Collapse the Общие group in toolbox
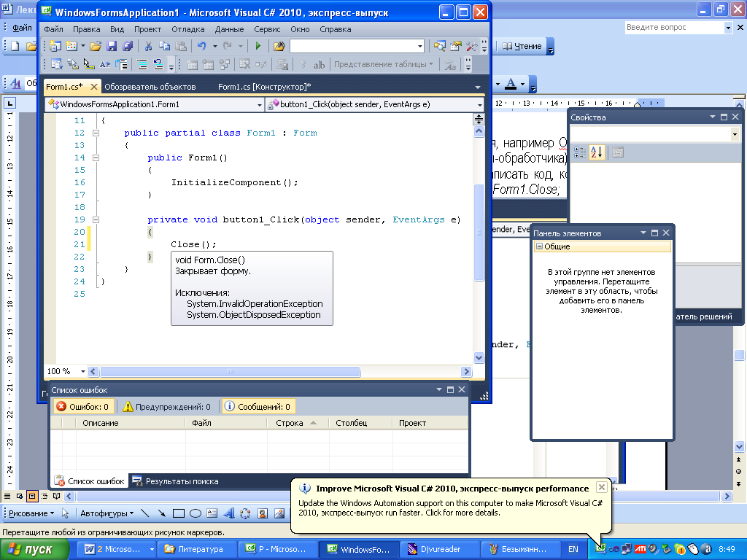This screenshot has height=560, width=747. click(539, 246)
